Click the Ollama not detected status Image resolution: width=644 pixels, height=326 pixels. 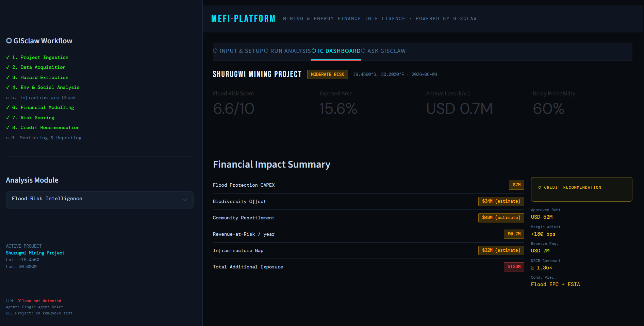click(39, 301)
